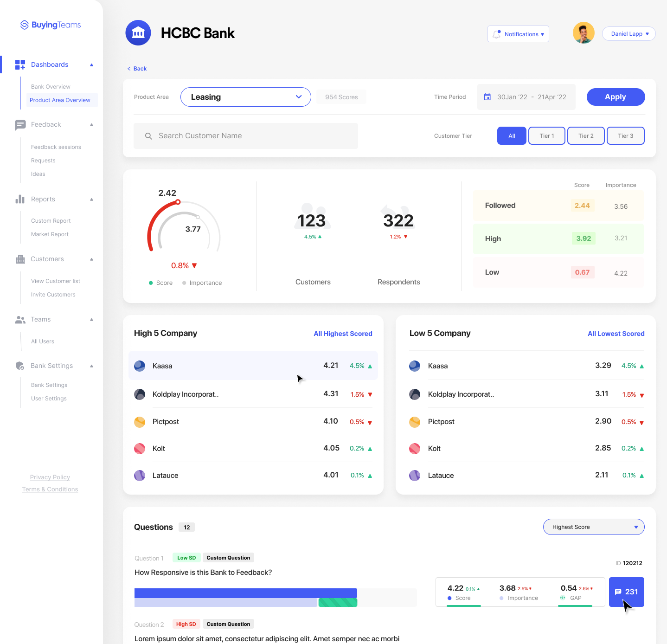Select the Tier 1 filter
Image resolution: width=667 pixels, height=644 pixels.
547,136
